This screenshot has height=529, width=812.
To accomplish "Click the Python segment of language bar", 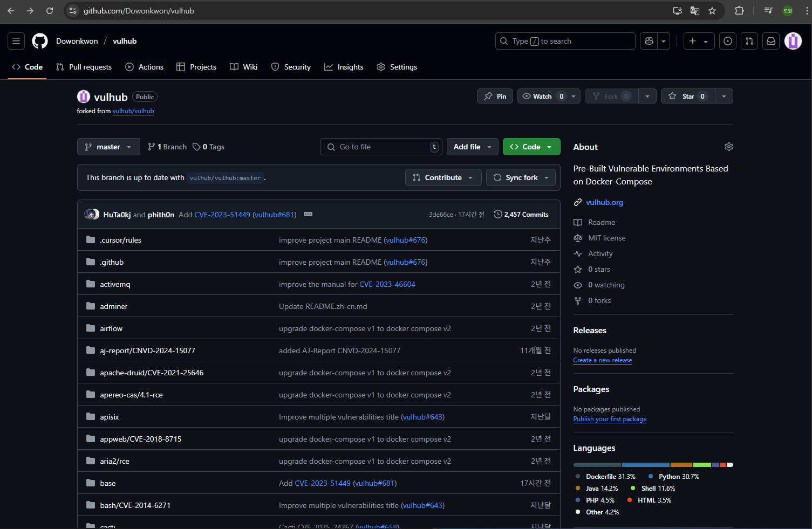I will (x=646, y=465).
